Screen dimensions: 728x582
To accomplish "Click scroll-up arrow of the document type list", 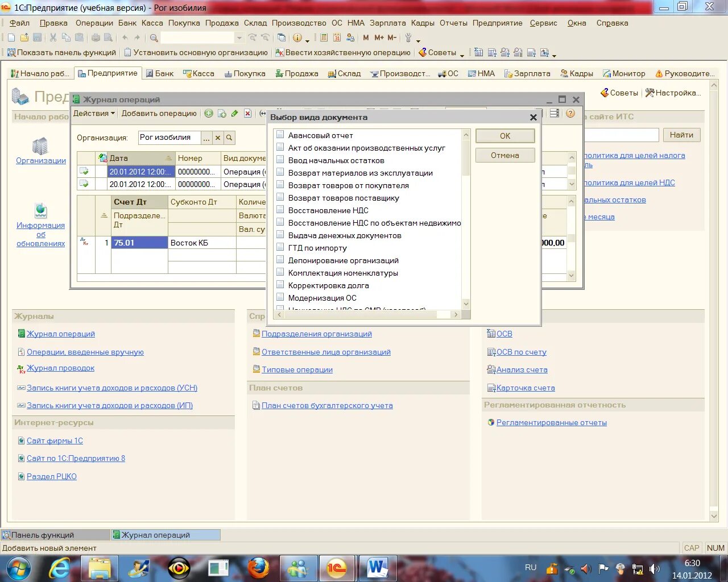I will (x=466, y=135).
